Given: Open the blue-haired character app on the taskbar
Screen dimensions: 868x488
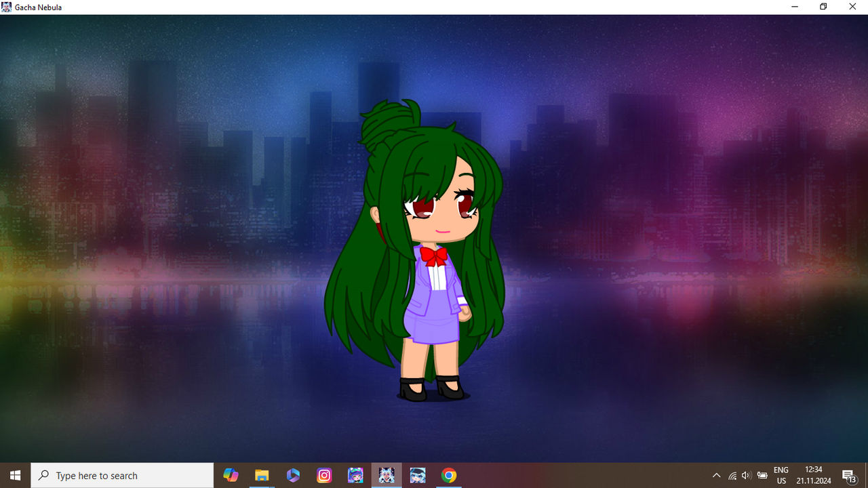Looking at the screenshot, I should [418, 475].
